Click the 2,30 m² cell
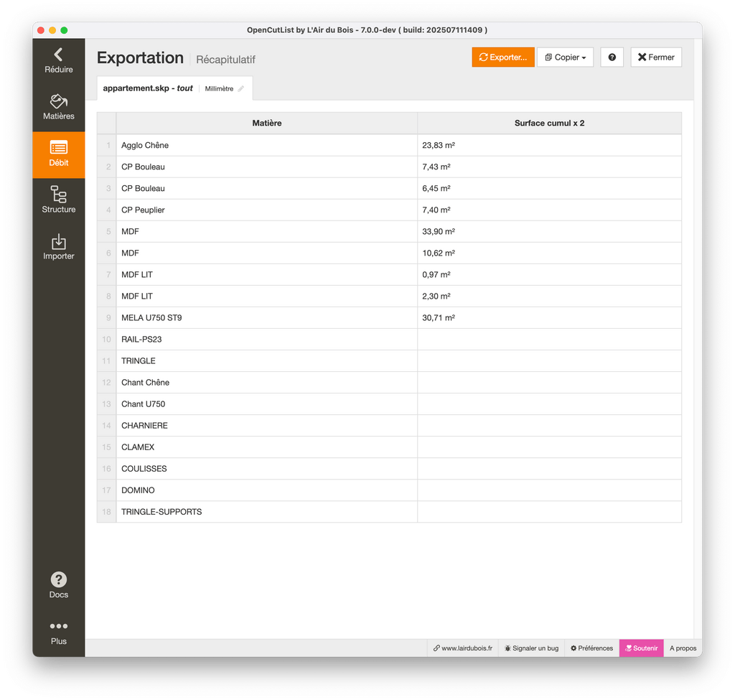The height and width of the screenshot is (700, 735). point(549,297)
